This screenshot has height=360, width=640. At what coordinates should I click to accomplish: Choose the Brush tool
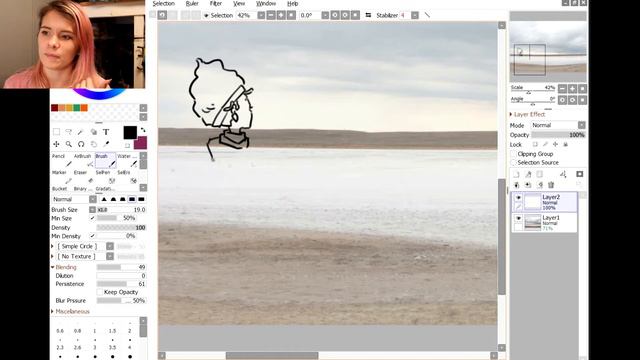point(105,160)
